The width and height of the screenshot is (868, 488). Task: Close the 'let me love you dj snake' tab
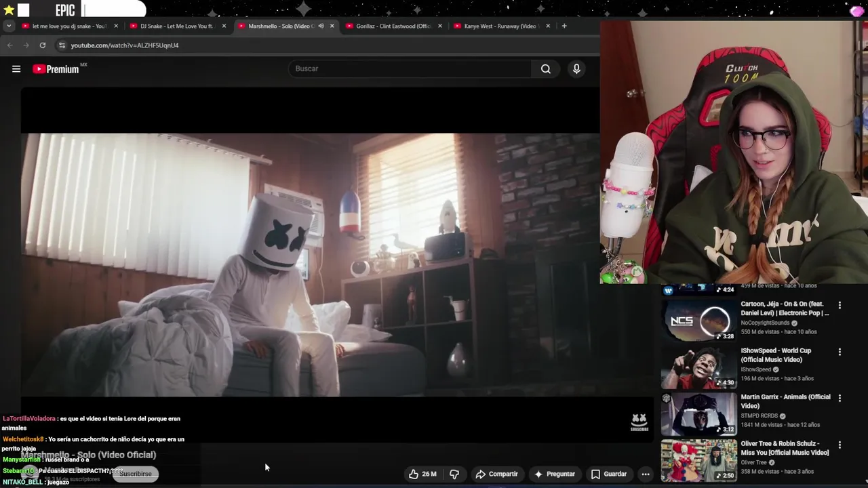pos(116,26)
